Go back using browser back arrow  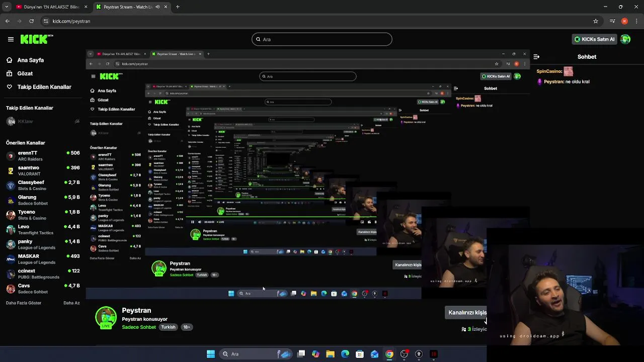point(7,21)
